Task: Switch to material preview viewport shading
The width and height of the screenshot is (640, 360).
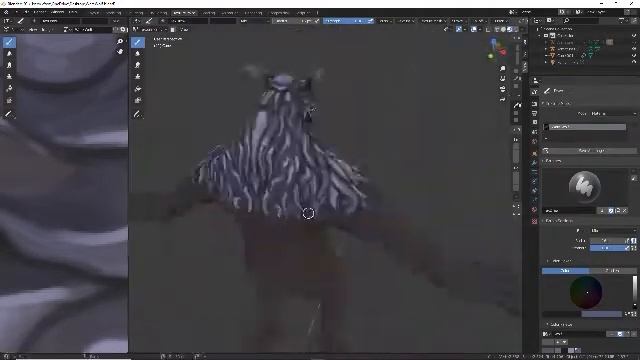Action: pos(509,29)
